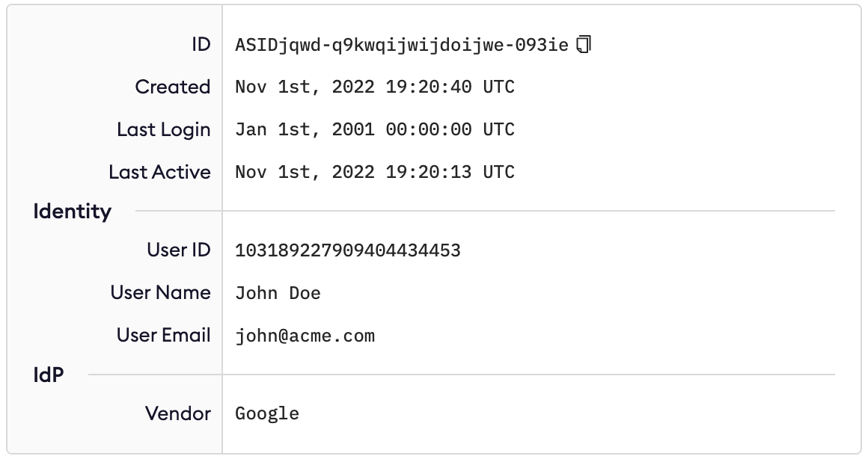This screenshot has height=462, width=868.
Task: Click the john@acme.com email address
Action: [305, 336]
